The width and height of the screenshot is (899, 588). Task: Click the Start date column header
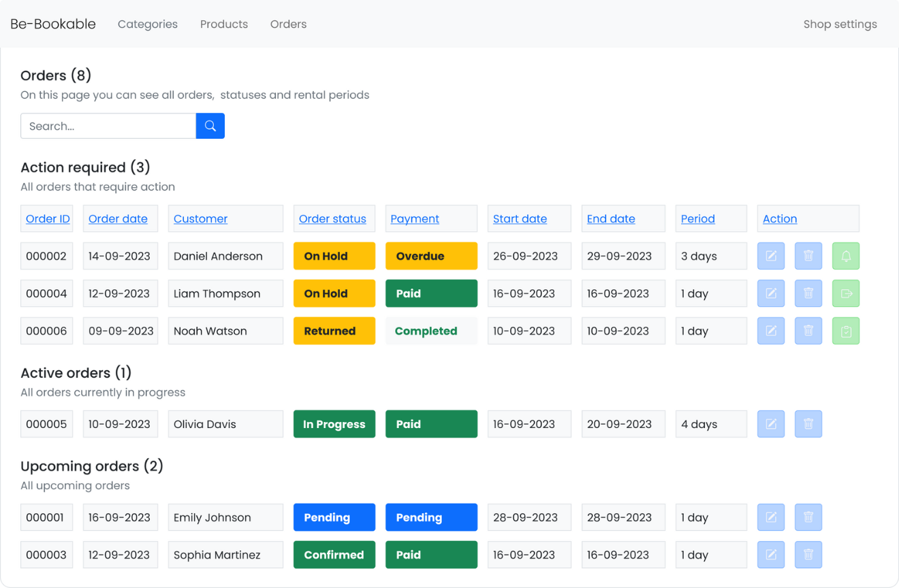(520, 218)
